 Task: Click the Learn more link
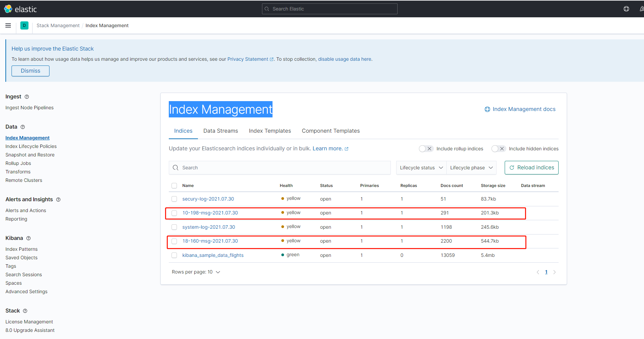coord(330,149)
